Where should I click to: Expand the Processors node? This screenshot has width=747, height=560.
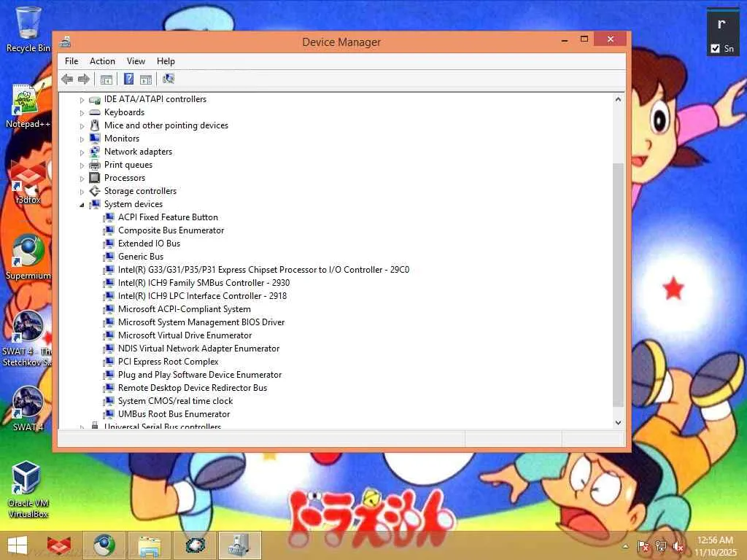click(82, 179)
